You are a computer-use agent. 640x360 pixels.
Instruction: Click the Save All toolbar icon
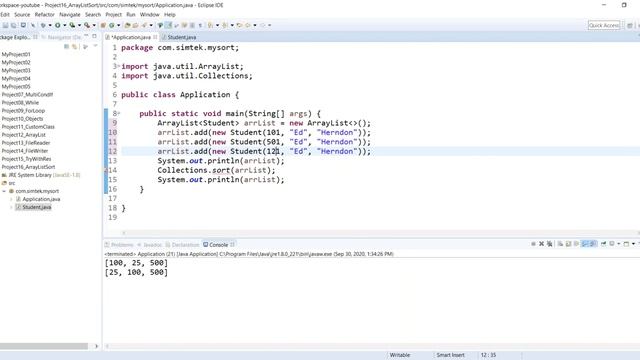click(x=13, y=25)
